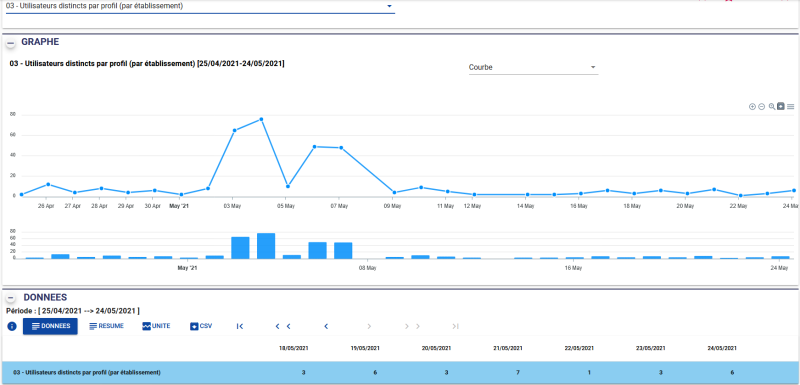This screenshot has height=385, width=800.
Task: Click the blue info icon beside DONNEES
Action: coord(12,326)
